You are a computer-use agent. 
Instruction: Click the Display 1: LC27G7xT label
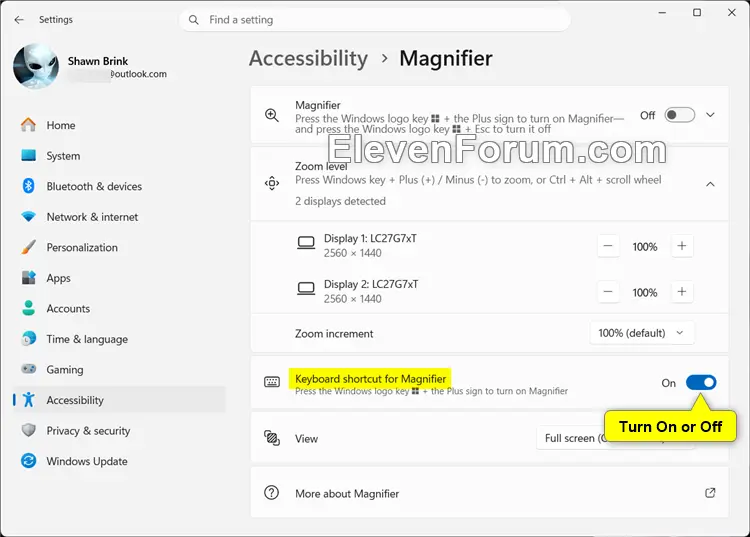click(370, 238)
